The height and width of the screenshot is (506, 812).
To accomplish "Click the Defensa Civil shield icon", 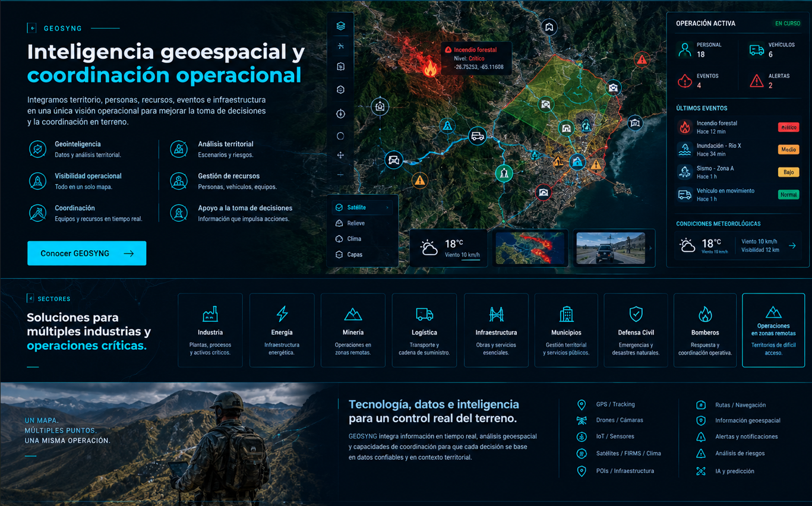I will tap(636, 314).
